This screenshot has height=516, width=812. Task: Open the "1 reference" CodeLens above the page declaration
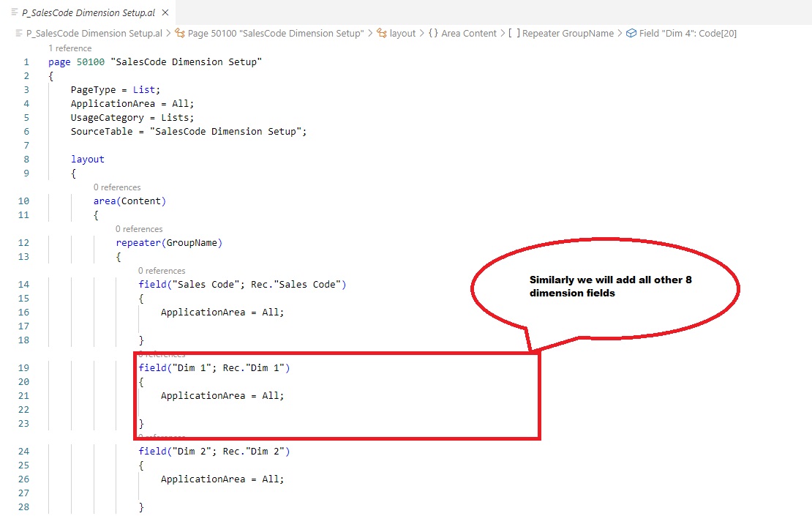coord(70,48)
